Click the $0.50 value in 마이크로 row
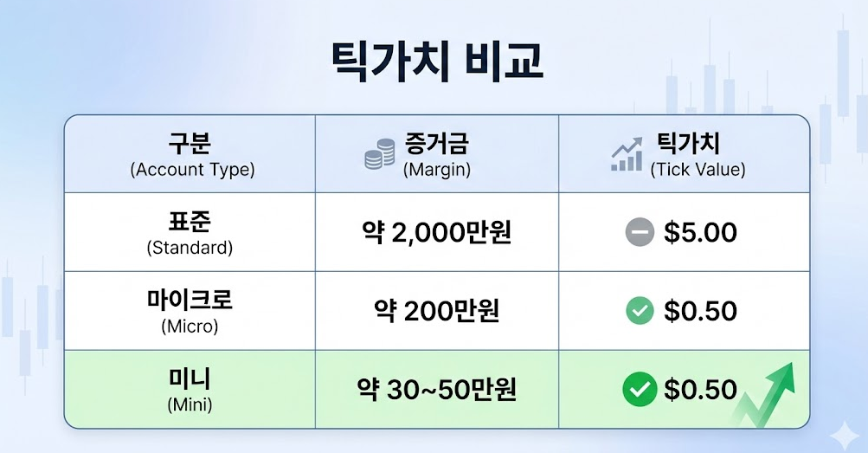Image resolution: width=868 pixels, height=453 pixels. coord(700,311)
